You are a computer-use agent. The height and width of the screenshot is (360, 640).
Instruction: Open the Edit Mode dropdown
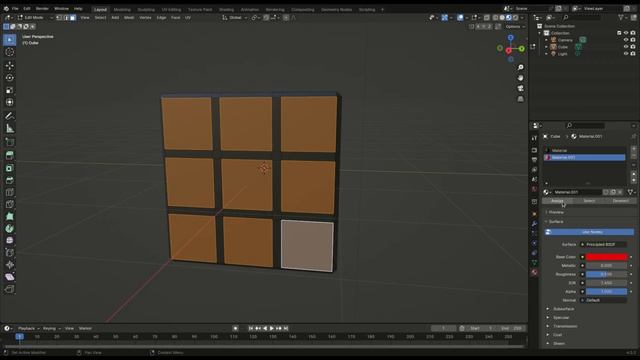pyautogui.click(x=35, y=18)
